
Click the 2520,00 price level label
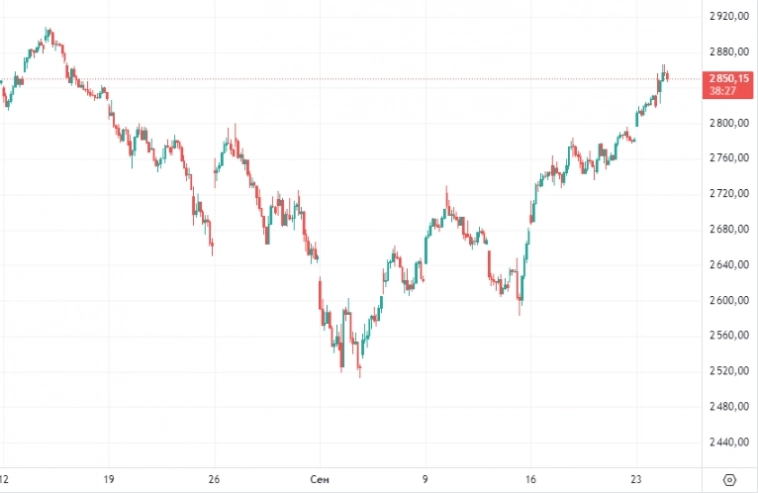pos(729,371)
